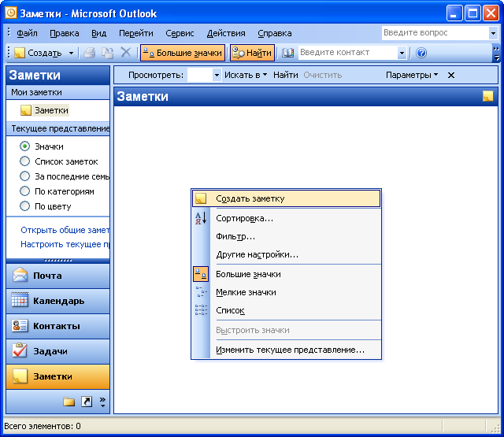Click Фильтр... in context menu
This screenshot has height=437, width=504.
pyautogui.click(x=287, y=236)
